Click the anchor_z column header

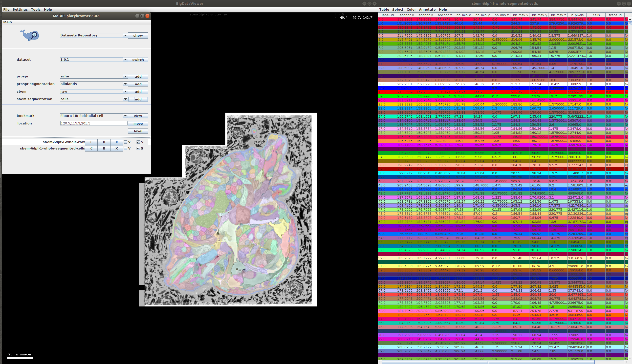coord(445,15)
